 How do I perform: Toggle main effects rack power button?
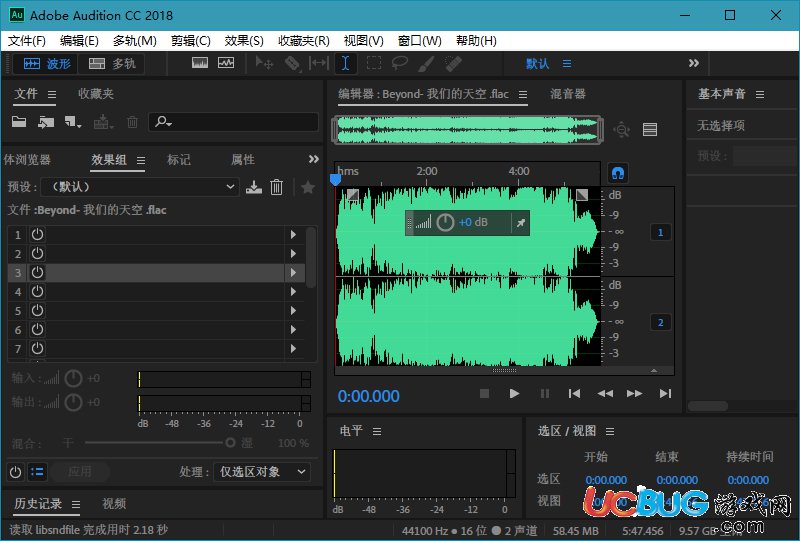(15, 472)
